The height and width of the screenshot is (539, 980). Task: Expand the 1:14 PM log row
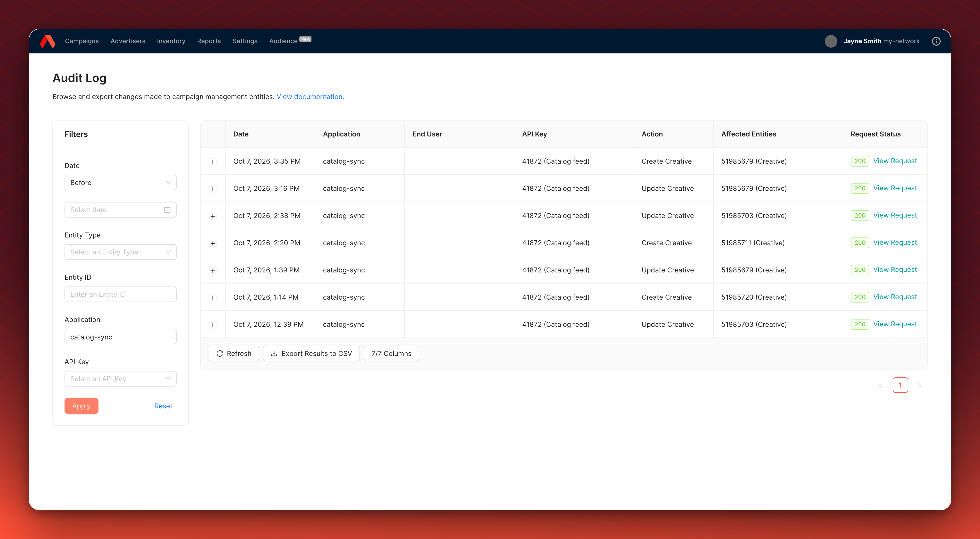coord(213,298)
